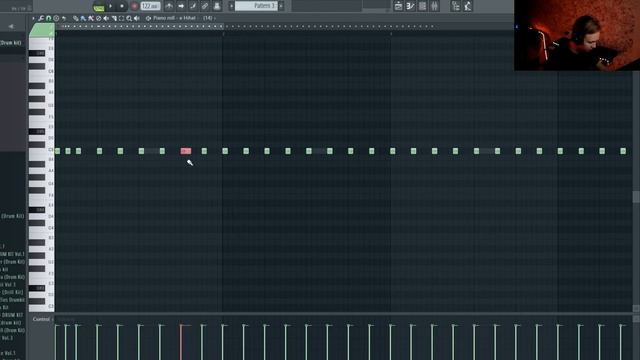Adjust the red velocity bar in Control lane

[181, 342]
